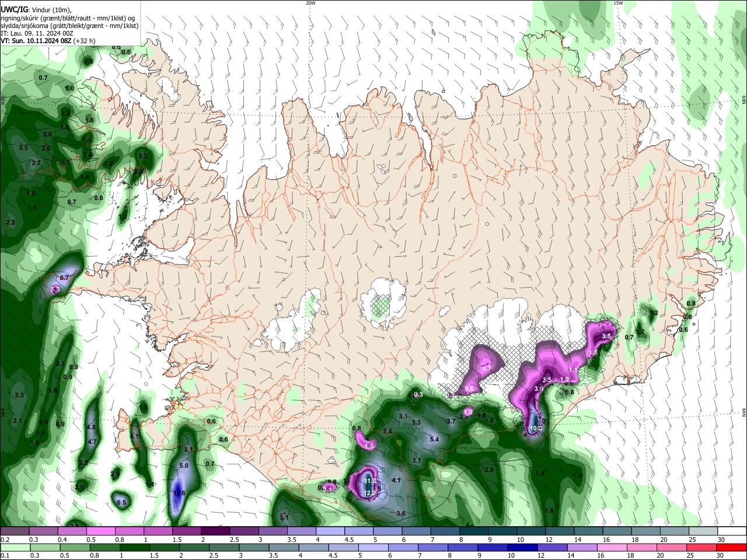Click the 0.1 label in the lower legend
747x560 pixels.
point(5,556)
